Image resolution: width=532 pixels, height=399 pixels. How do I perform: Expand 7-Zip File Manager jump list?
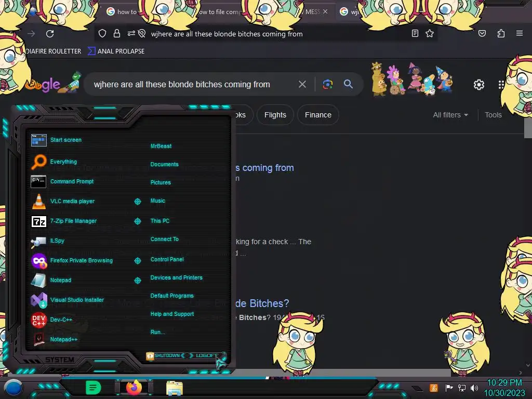137,221
